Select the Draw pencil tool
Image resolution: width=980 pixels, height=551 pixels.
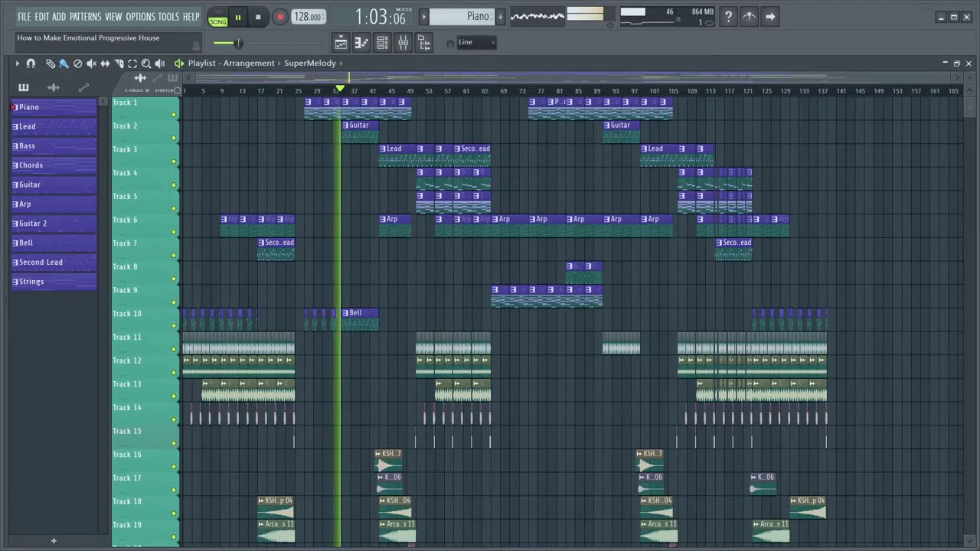[51, 64]
